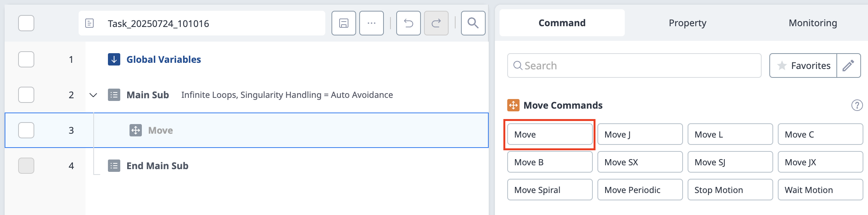Switch to the Property tab

click(x=687, y=23)
